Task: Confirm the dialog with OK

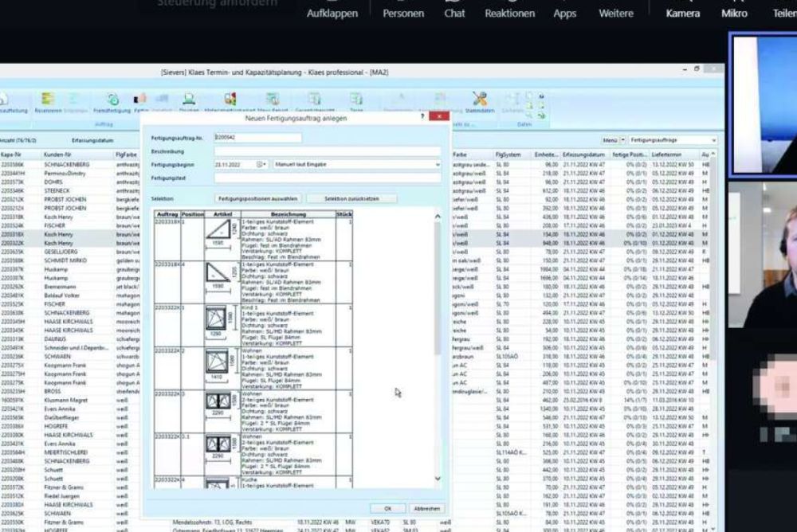Action: click(388, 508)
